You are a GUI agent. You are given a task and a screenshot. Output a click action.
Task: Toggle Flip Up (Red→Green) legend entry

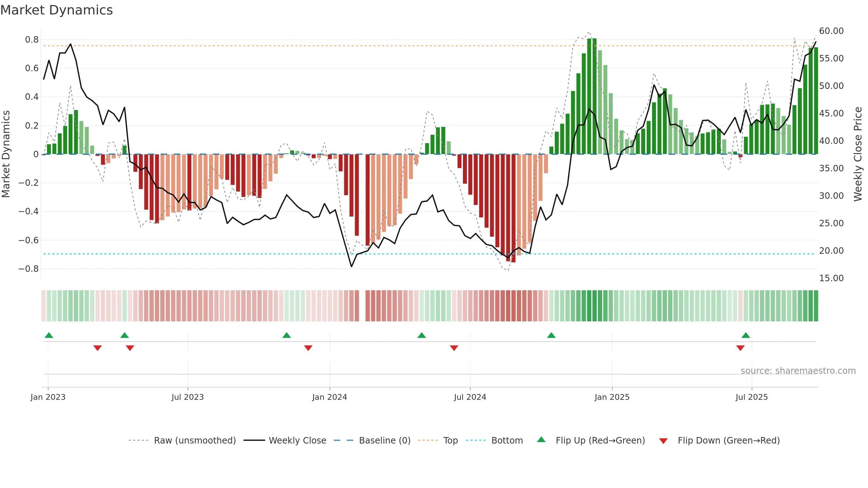coord(591,440)
